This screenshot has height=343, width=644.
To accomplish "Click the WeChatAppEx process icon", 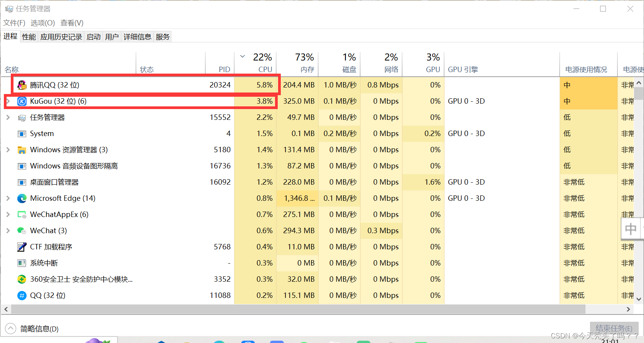I will click(22, 215).
